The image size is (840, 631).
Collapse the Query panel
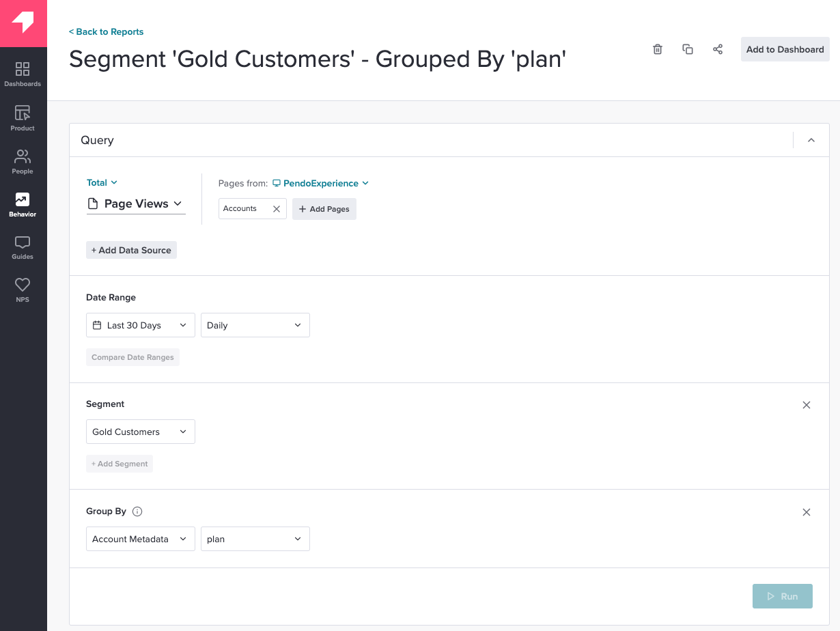tap(811, 140)
